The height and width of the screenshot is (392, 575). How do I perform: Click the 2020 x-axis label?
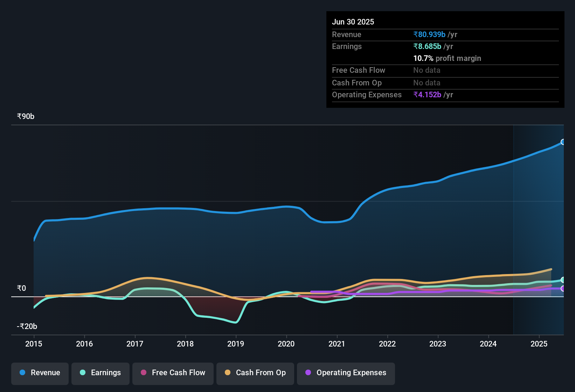click(x=286, y=344)
